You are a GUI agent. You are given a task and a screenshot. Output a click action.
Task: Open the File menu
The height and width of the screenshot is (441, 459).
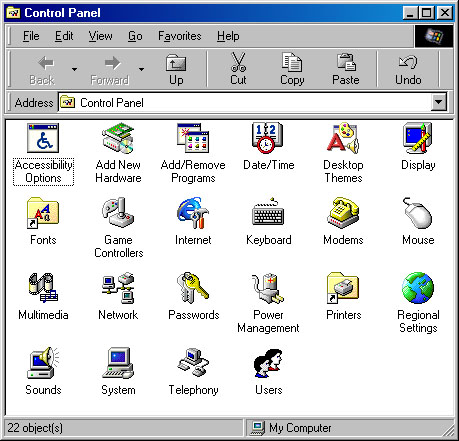[x=31, y=36]
